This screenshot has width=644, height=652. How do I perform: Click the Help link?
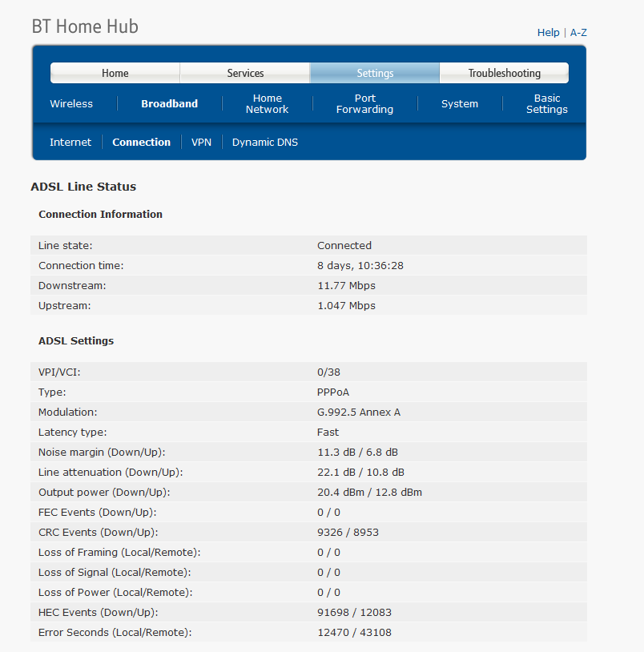(548, 32)
